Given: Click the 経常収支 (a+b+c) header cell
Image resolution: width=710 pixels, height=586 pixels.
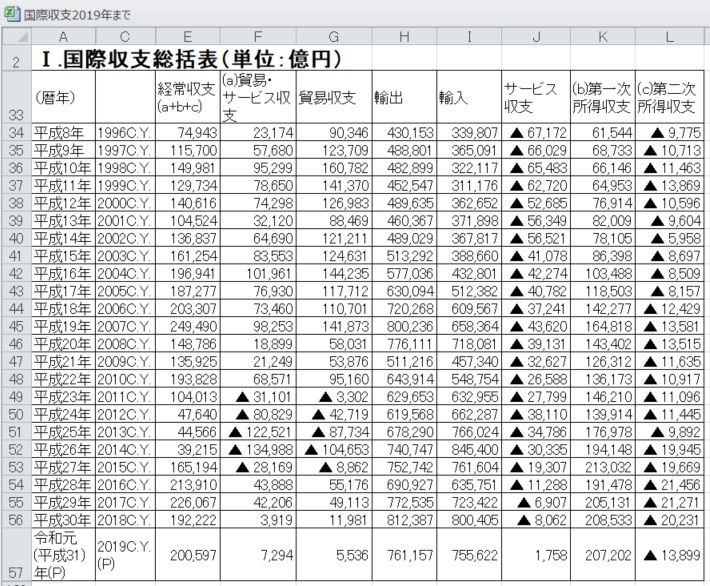Looking at the screenshot, I should [x=187, y=97].
